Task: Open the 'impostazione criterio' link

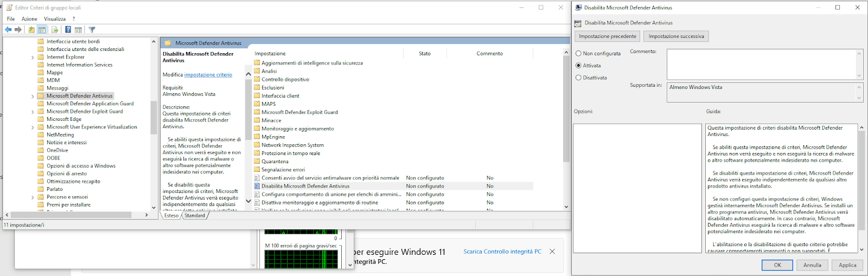Action: point(208,75)
